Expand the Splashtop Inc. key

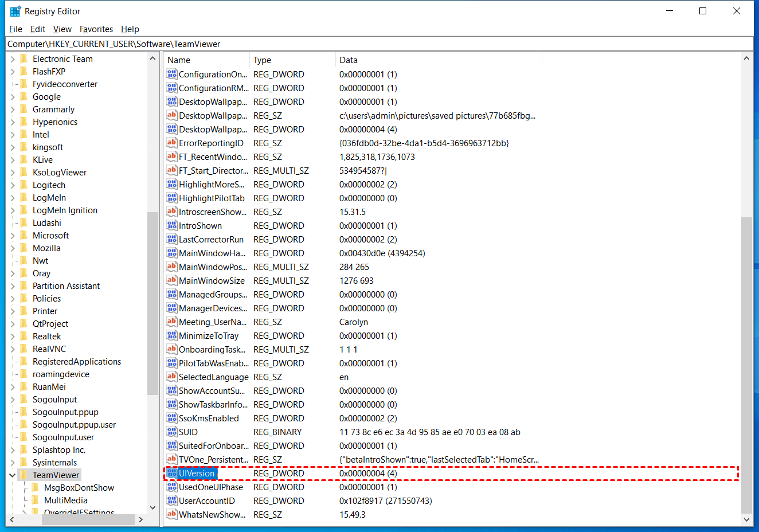point(13,450)
